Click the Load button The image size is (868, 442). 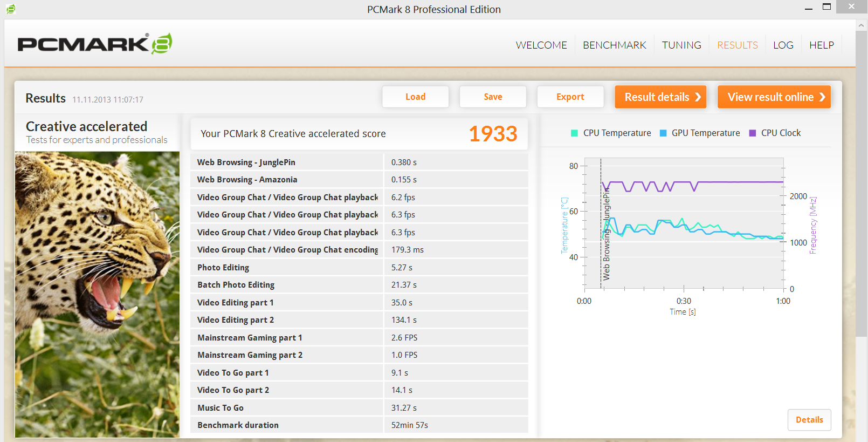pyautogui.click(x=416, y=97)
